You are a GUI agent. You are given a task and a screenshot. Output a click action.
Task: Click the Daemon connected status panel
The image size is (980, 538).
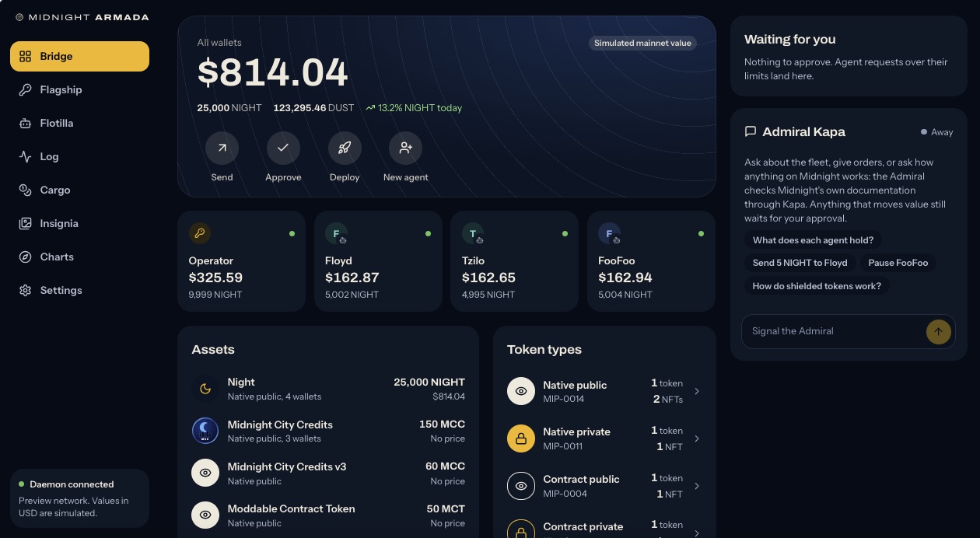(x=79, y=498)
